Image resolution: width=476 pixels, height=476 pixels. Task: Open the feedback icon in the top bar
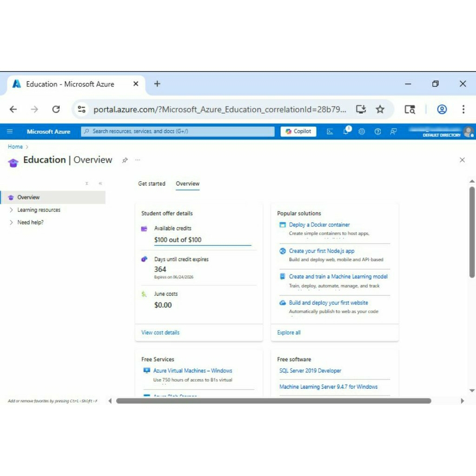(393, 132)
